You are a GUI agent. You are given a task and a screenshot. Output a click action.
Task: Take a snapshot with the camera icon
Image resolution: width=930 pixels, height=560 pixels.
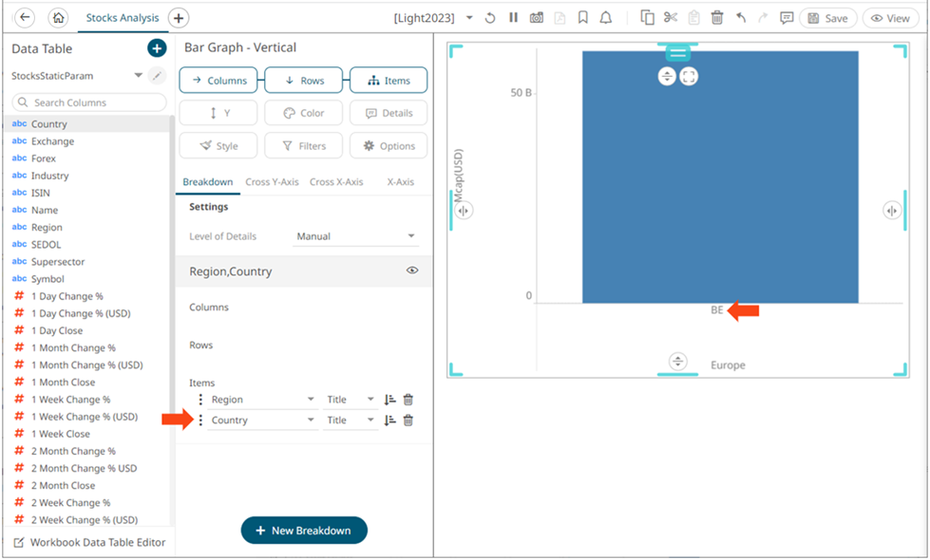coord(537,18)
